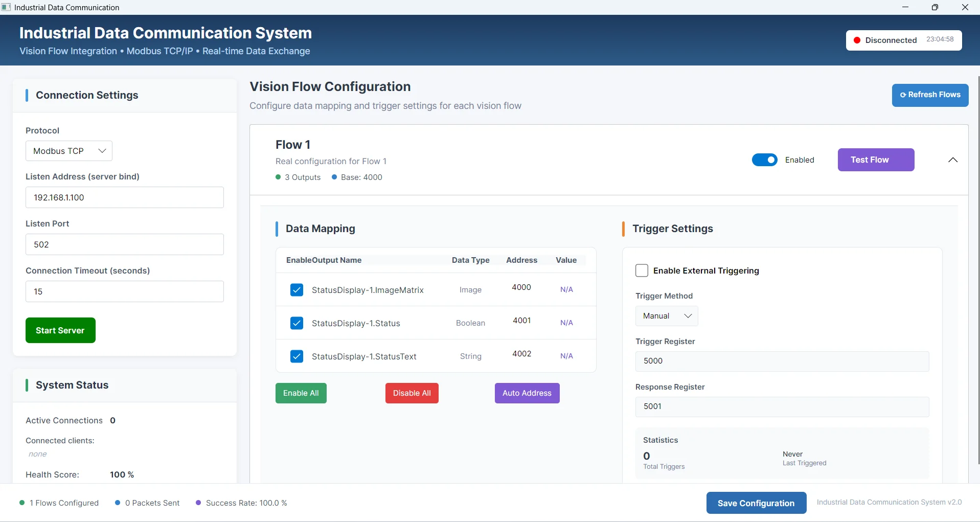
Task: Click the Listen Address input field
Action: pos(125,197)
